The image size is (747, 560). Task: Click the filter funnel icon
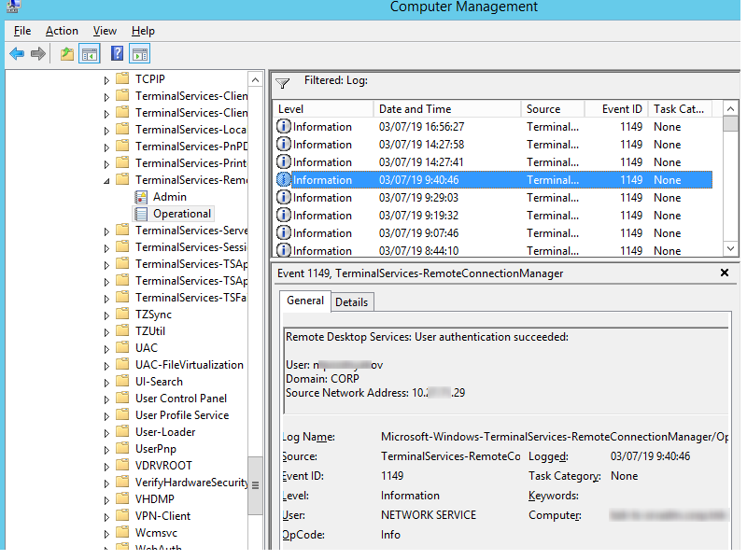click(283, 83)
